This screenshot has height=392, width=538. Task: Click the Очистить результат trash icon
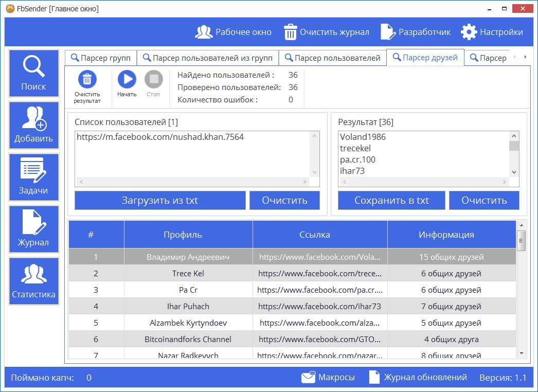pos(87,80)
